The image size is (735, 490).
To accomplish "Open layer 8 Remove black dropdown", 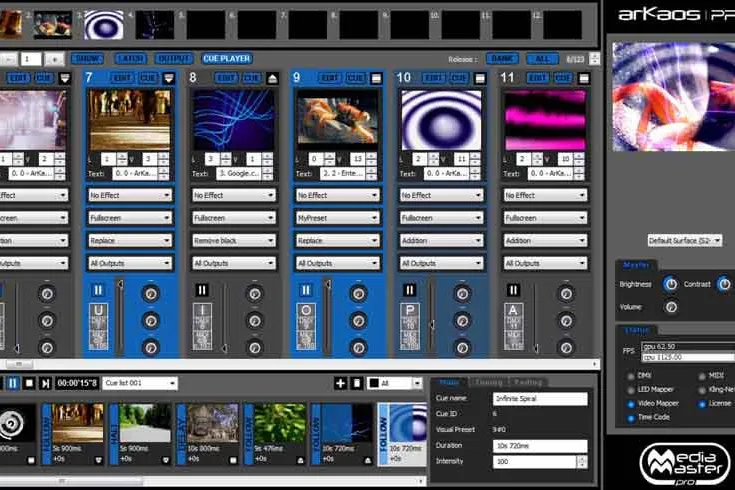I will point(233,241).
